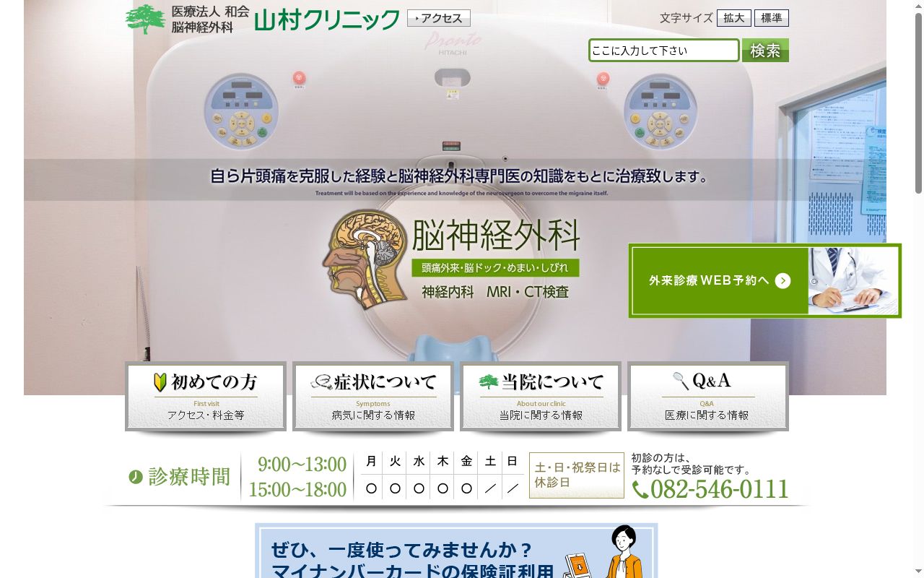Click the brain anatomy illustration

(365, 259)
